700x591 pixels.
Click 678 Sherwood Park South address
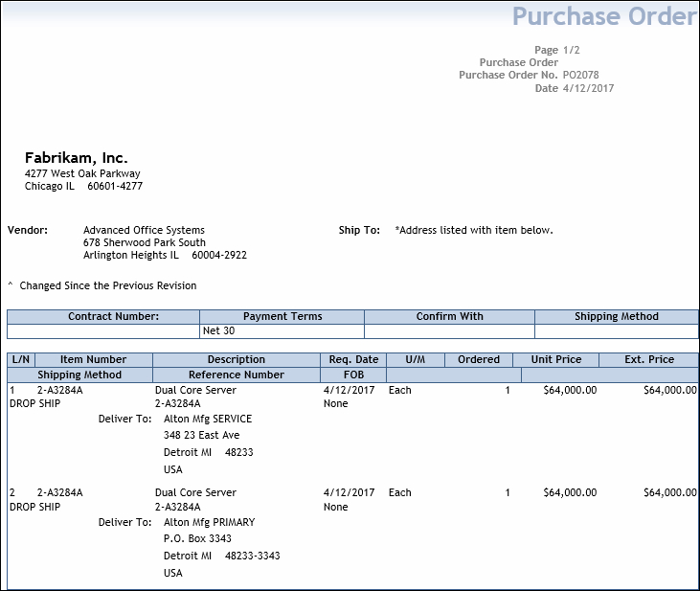point(145,242)
